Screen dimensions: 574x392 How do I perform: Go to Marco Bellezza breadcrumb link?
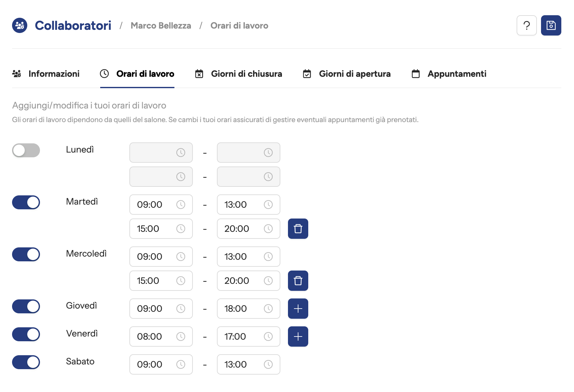pyautogui.click(x=161, y=26)
